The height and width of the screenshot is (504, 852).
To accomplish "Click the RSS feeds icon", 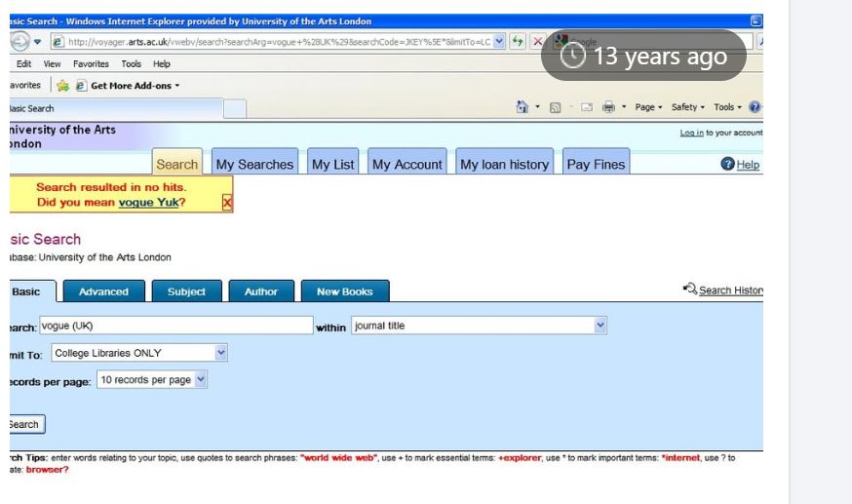I will 555,107.
